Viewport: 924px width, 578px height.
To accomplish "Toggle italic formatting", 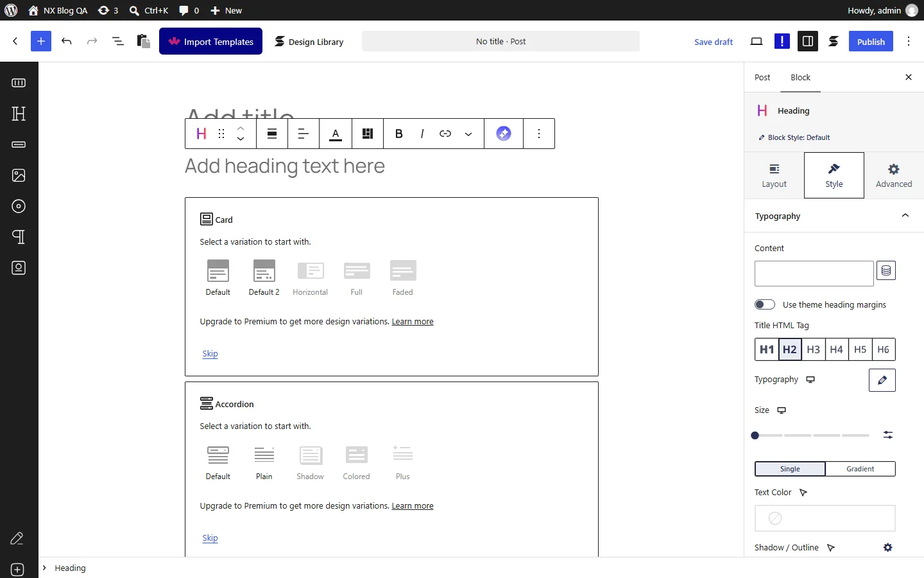I will coord(422,134).
